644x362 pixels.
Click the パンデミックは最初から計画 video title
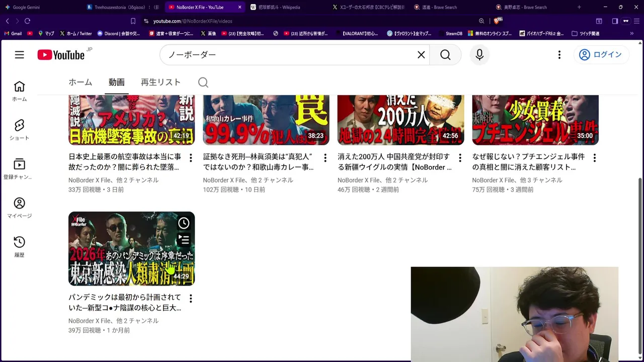[125, 303]
